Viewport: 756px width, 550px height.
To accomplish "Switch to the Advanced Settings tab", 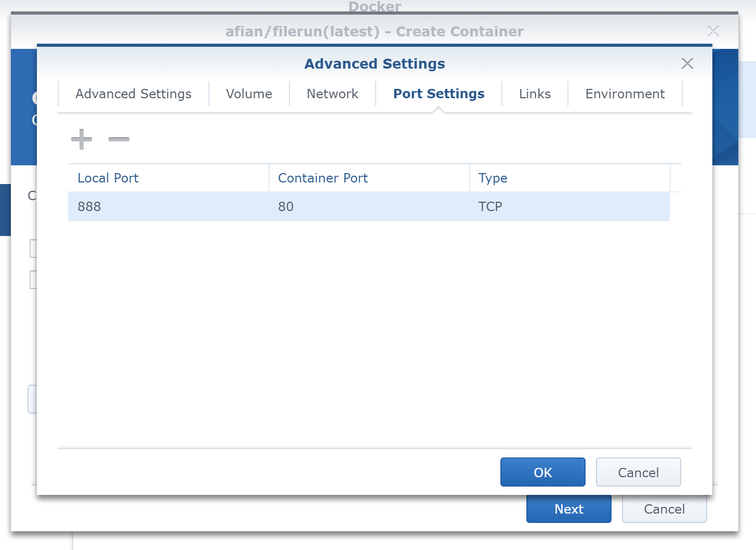I will (x=133, y=94).
